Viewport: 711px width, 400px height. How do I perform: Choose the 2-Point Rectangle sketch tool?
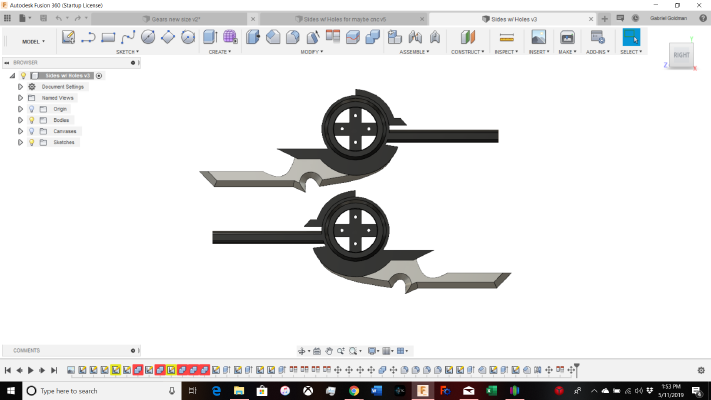pos(108,37)
